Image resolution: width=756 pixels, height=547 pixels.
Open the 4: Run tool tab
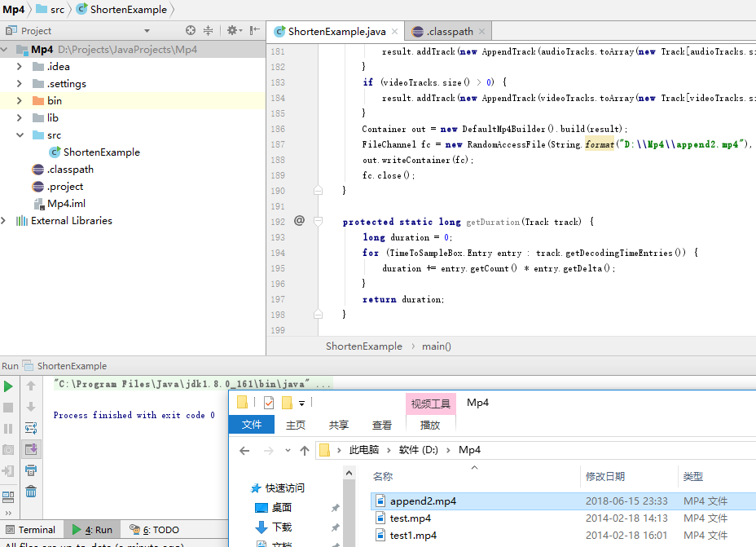pyautogui.click(x=92, y=530)
